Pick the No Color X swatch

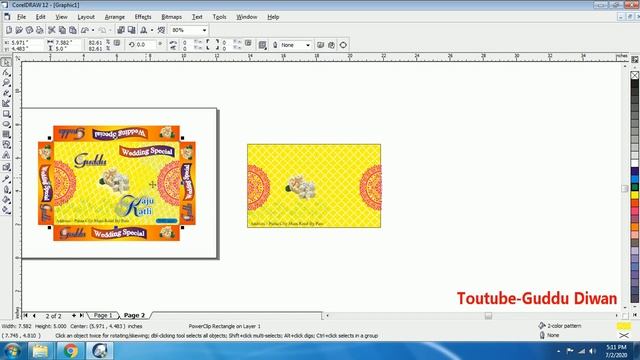[635, 75]
